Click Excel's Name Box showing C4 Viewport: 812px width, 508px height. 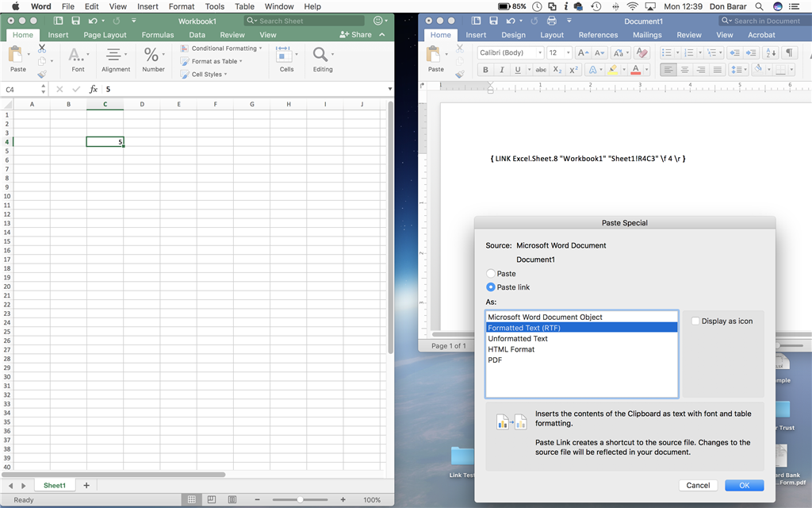(21, 89)
